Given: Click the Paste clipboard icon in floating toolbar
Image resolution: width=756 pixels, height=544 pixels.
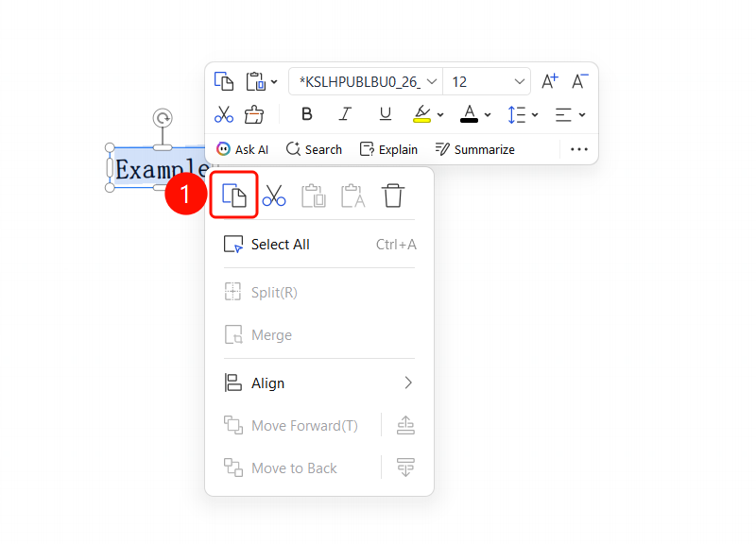Looking at the screenshot, I should [255, 81].
